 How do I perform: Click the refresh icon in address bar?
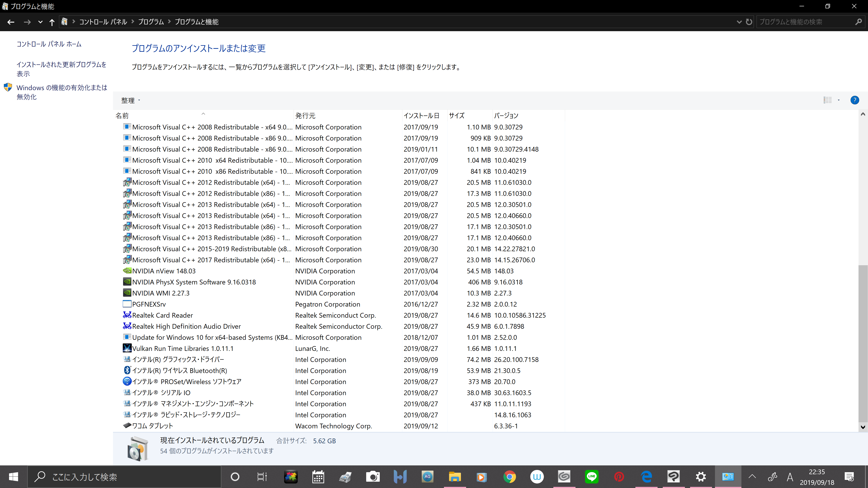[x=749, y=22]
